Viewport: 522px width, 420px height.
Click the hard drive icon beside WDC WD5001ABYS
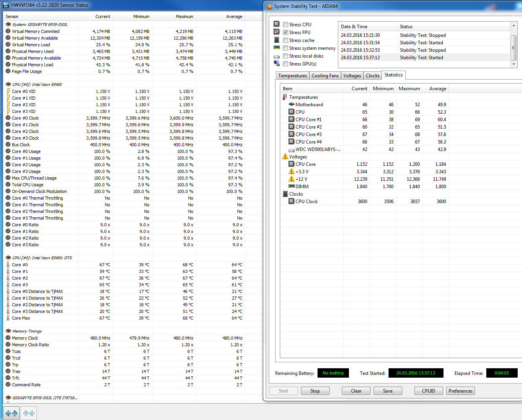click(x=292, y=149)
